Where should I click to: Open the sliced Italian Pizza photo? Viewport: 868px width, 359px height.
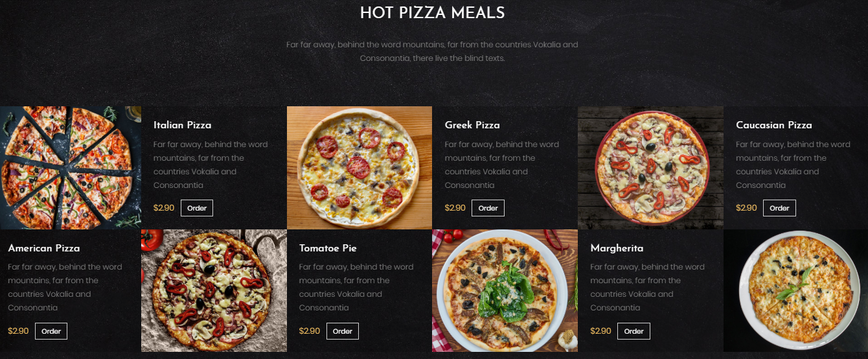click(x=71, y=168)
